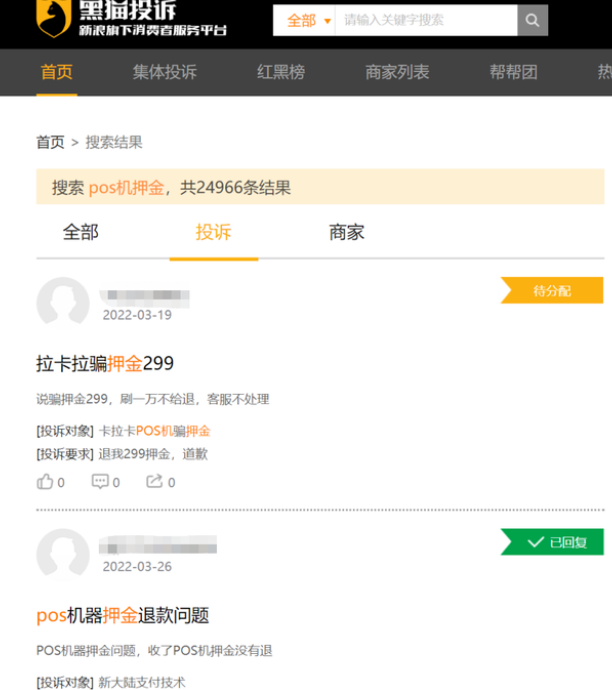Open complaint titled 拉卡拉骗押金299

tap(105, 363)
